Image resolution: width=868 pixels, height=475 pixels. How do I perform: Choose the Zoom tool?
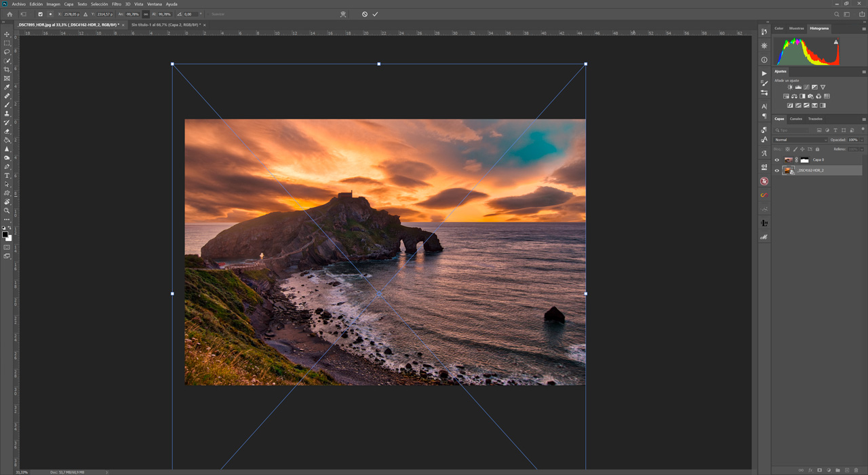click(7, 211)
